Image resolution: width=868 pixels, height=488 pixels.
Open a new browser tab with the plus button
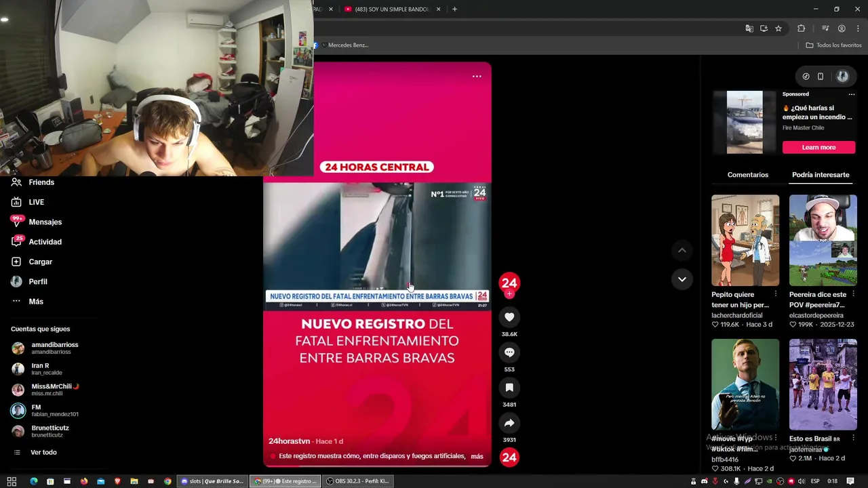point(454,9)
